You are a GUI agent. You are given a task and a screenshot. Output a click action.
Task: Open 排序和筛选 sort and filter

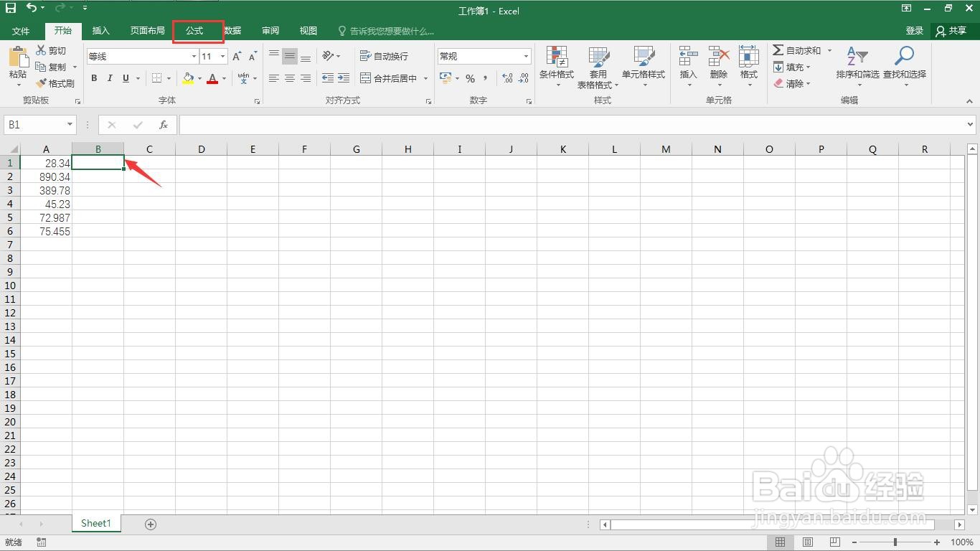[x=857, y=67]
